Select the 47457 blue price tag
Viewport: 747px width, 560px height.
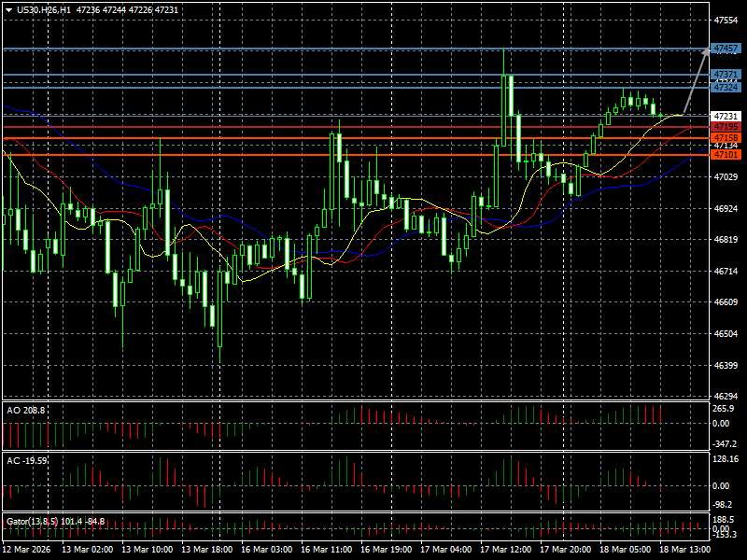coord(726,48)
